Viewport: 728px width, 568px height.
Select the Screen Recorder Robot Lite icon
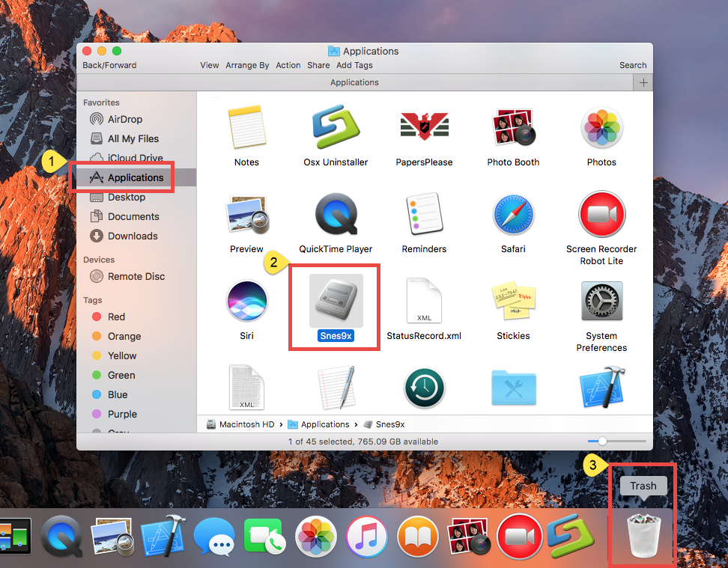point(601,214)
